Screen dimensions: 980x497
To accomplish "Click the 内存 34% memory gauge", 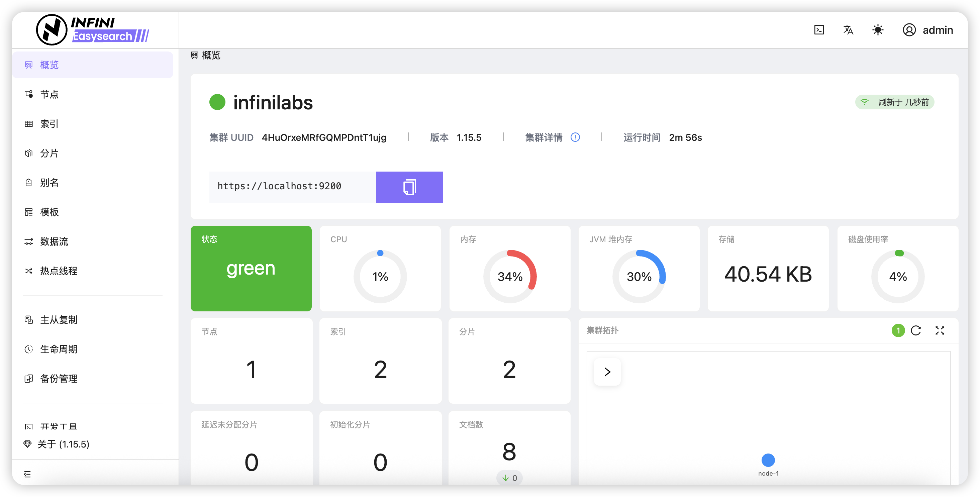I will pyautogui.click(x=510, y=276).
